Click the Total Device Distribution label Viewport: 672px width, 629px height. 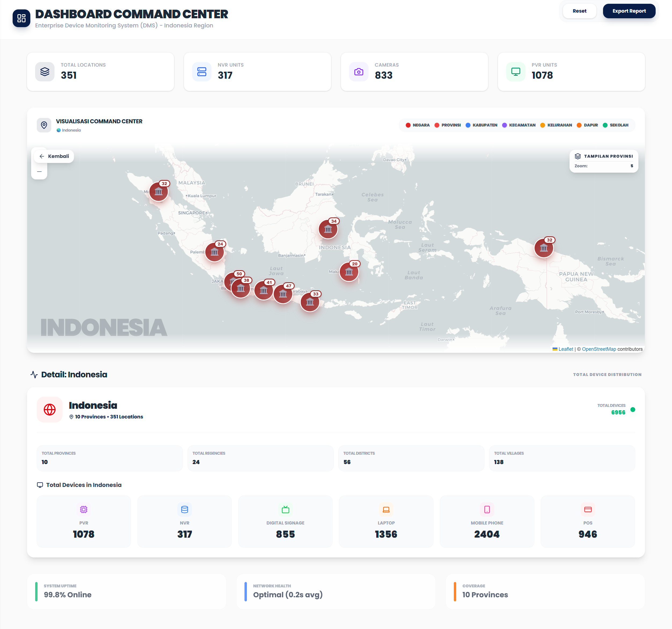(x=607, y=375)
